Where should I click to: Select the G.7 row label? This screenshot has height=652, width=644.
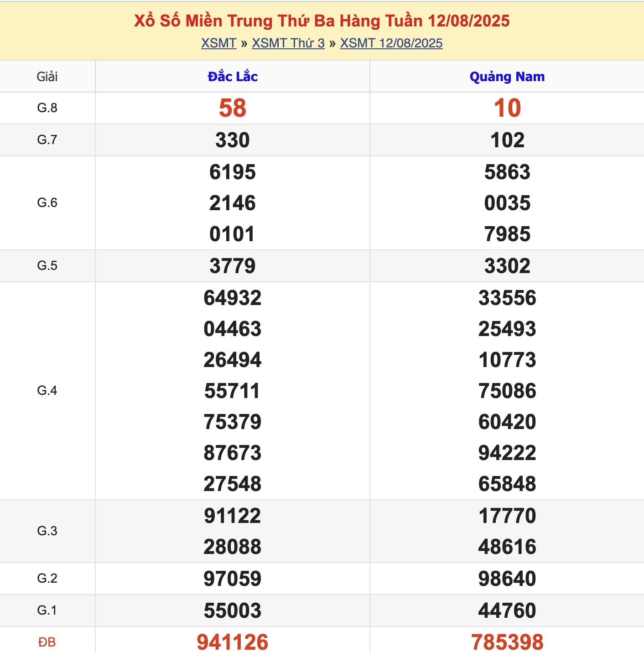[47, 140]
